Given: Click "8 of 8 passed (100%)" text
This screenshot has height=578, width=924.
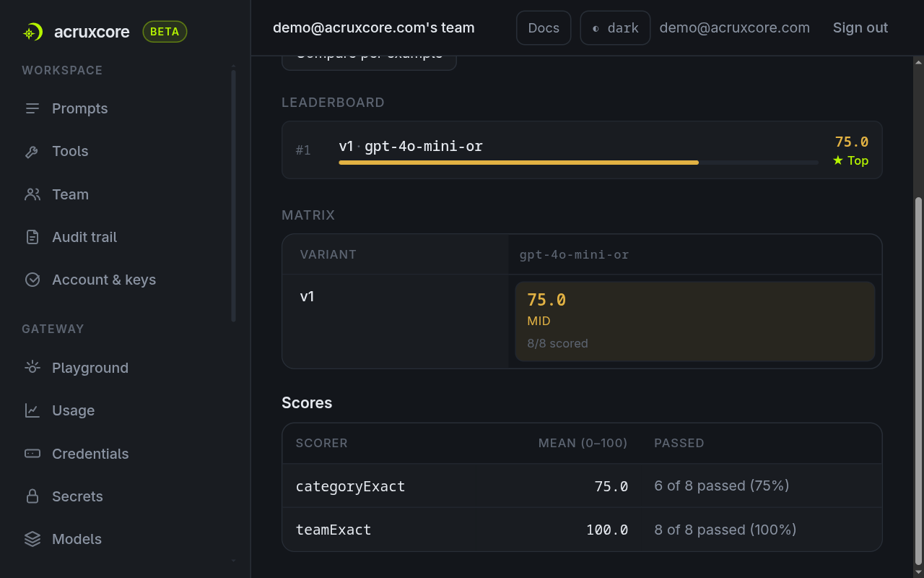Looking at the screenshot, I should 725,530.
